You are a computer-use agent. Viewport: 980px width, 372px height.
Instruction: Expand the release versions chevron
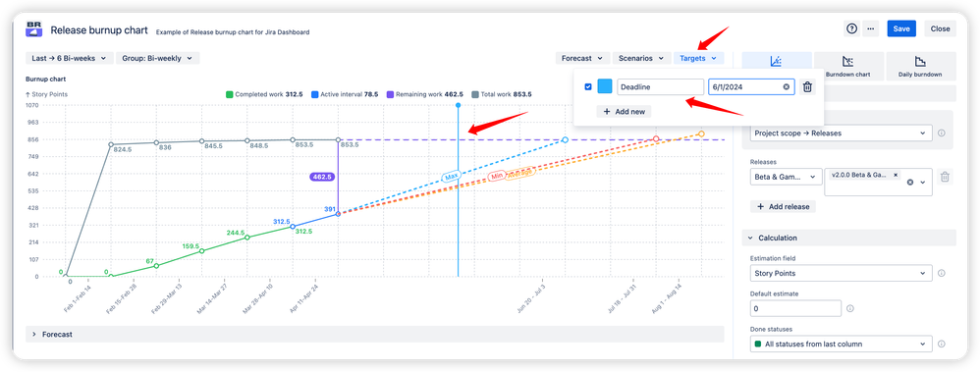[x=922, y=182]
